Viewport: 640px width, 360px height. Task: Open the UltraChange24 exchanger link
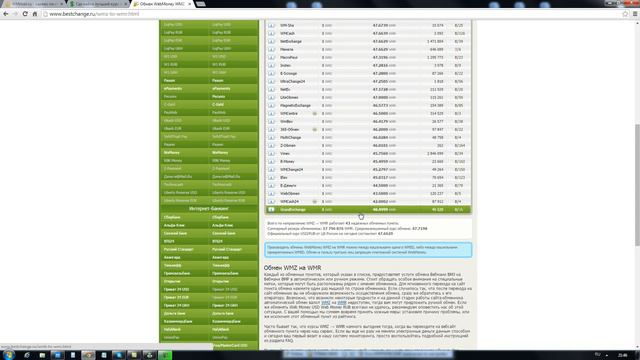pyautogui.click(x=293, y=81)
